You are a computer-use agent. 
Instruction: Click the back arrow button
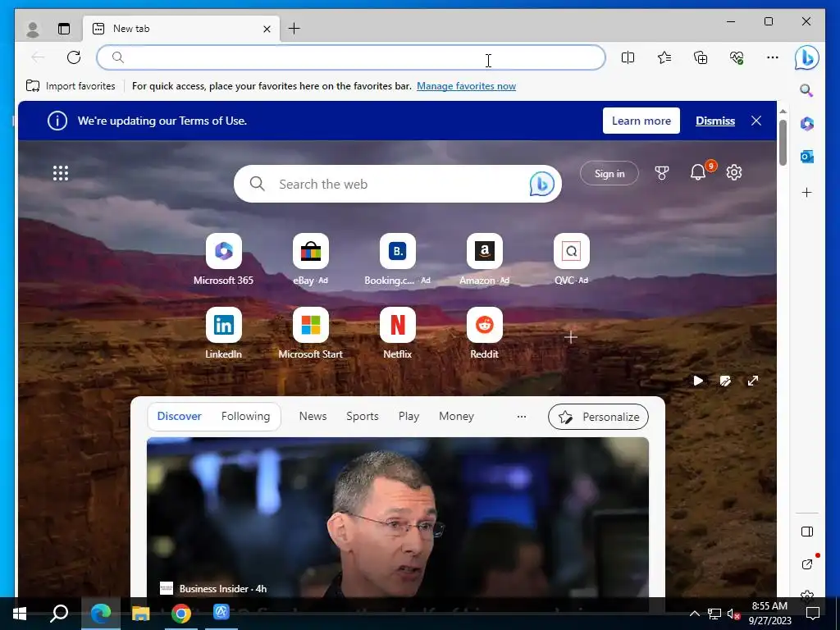[38, 57]
